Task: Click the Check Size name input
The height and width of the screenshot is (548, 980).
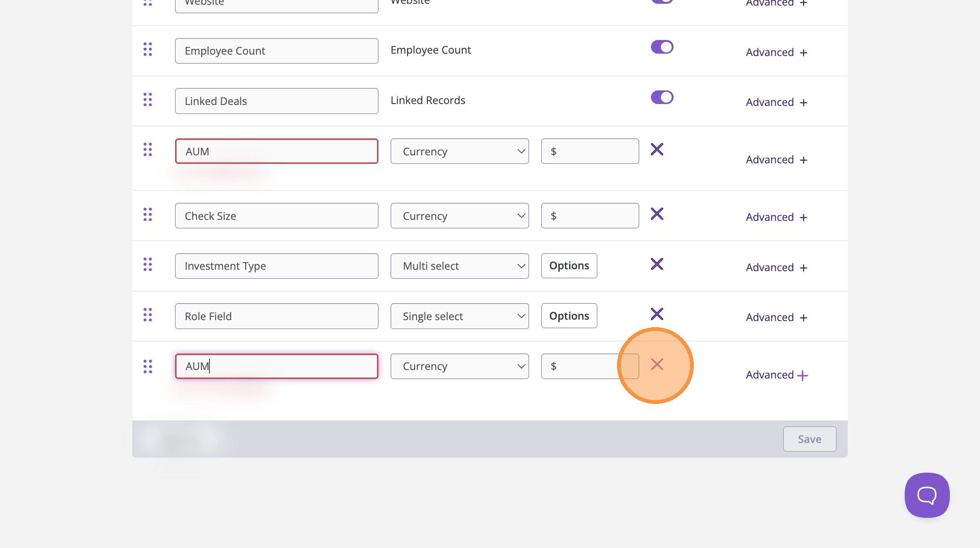Action: click(x=276, y=216)
